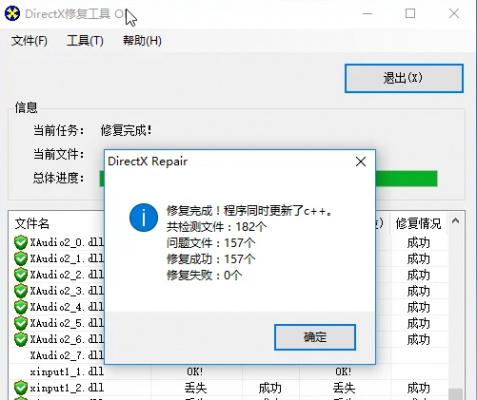The width and height of the screenshot is (477, 400).
Task: Select the XAudio2_7.dll row
Action: pos(228,355)
